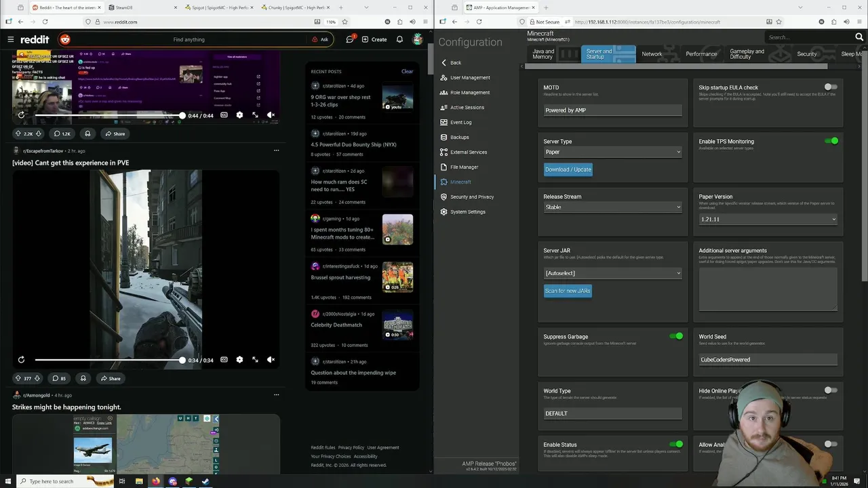This screenshot has width=868, height=488.
Task: Go Back in AMP configuration sidebar
Action: pos(450,62)
